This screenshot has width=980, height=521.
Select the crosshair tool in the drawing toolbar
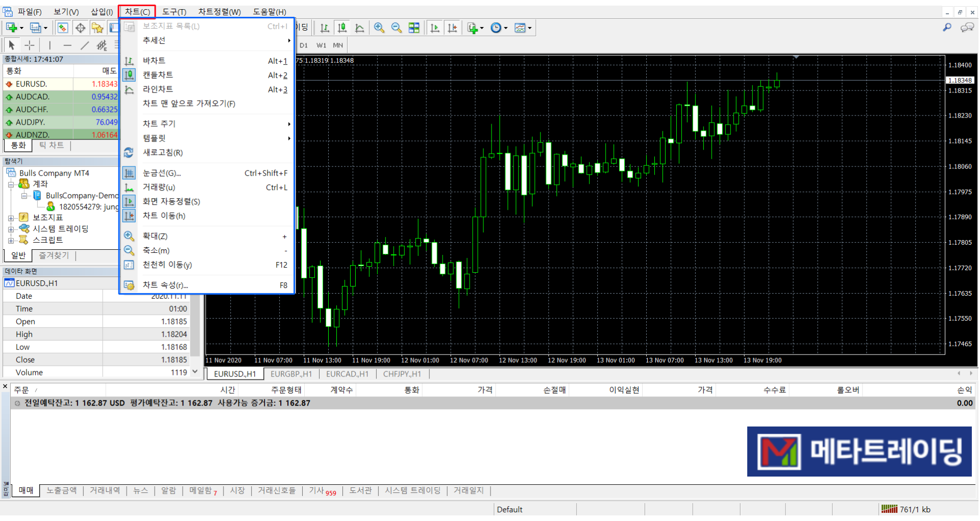click(x=30, y=45)
